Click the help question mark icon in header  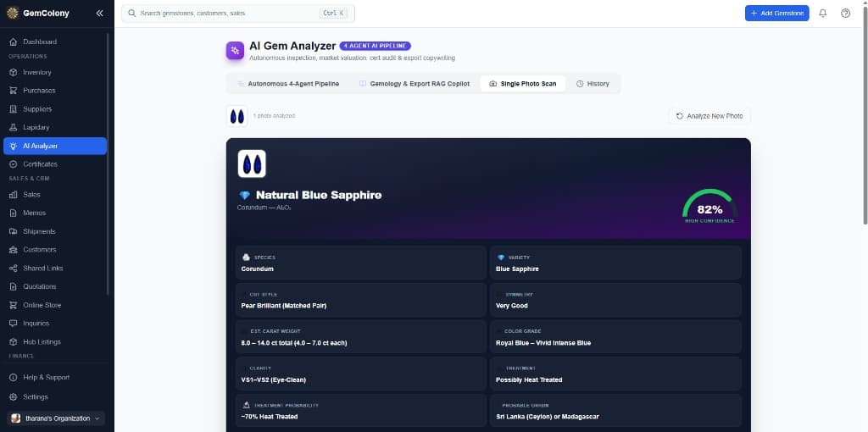pos(845,14)
